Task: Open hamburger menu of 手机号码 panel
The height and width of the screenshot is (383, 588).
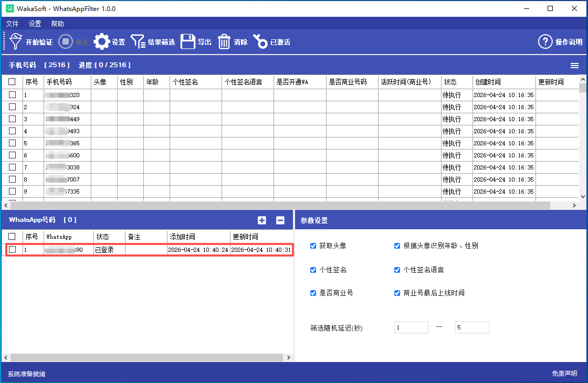Action: (x=575, y=66)
